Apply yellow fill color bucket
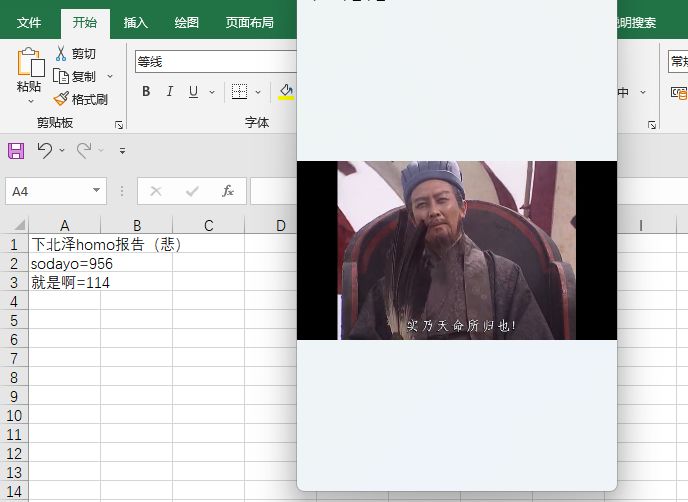 pyautogui.click(x=286, y=92)
